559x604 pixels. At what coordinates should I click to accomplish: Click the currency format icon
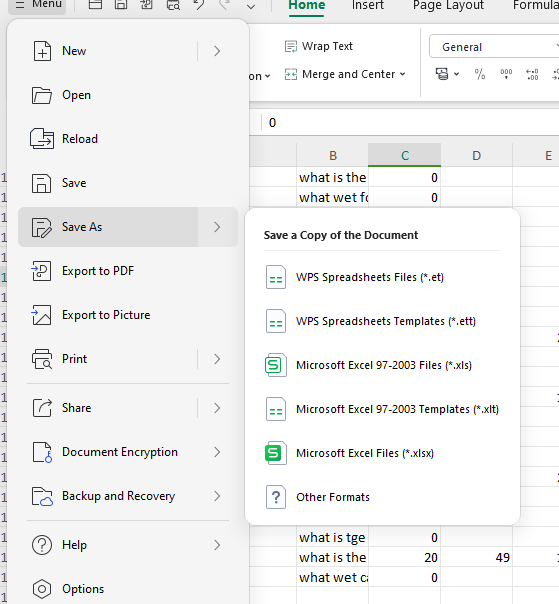click(442, 74)
